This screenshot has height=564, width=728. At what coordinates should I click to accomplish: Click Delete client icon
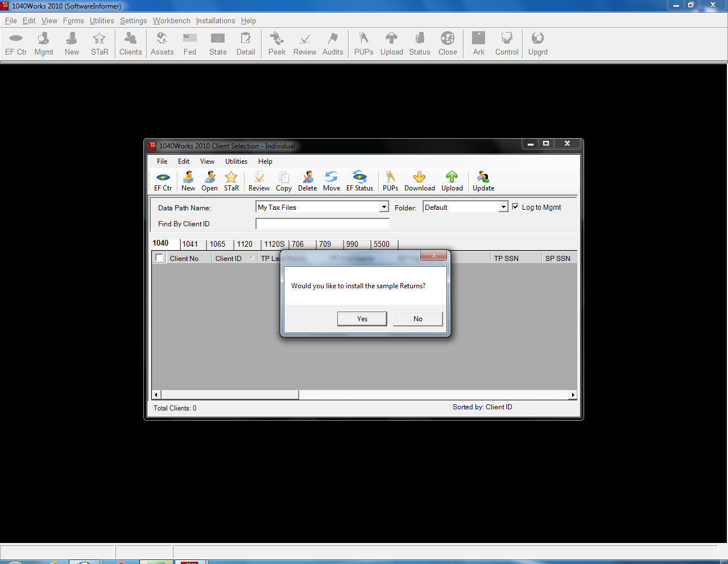(307, 181)
